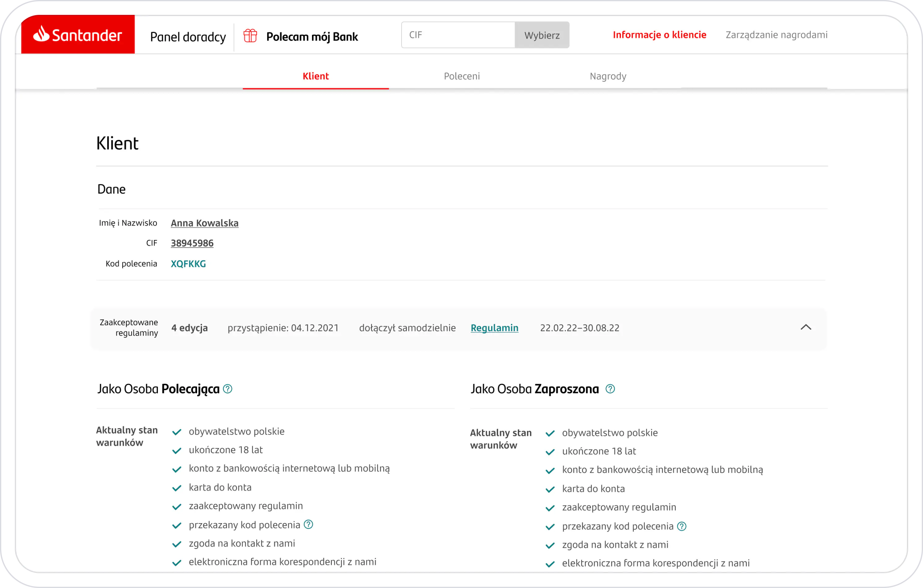This screenshot has width=923, height=588.
Task: Focus the CIF search input field
Action: (x=458, y=35)
